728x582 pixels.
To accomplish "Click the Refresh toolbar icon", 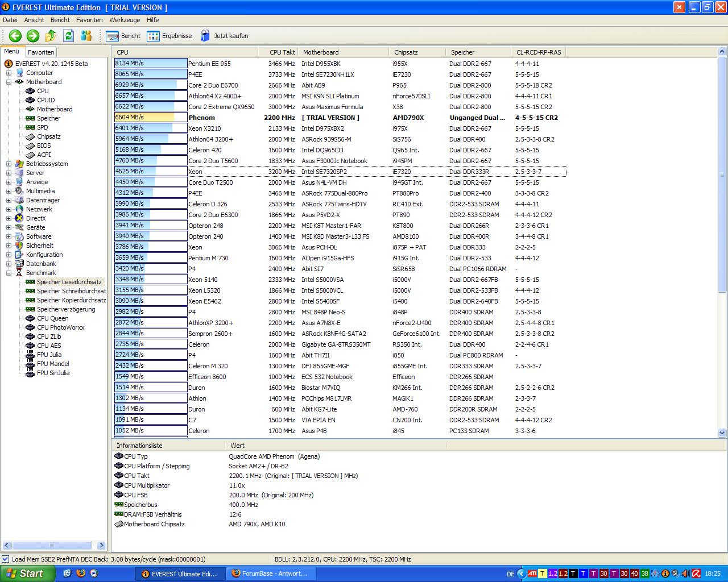I will tap(68, 36).
